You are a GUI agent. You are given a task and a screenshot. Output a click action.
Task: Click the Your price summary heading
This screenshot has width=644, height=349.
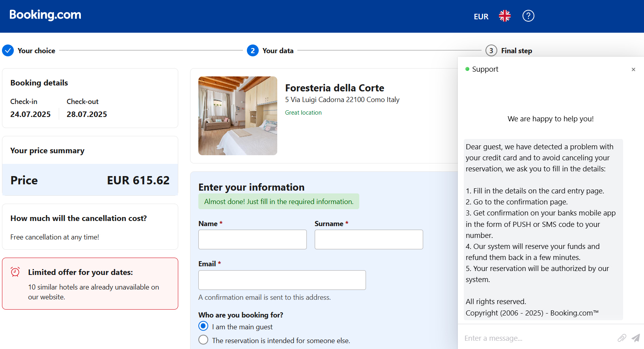[x=47, y=150]
